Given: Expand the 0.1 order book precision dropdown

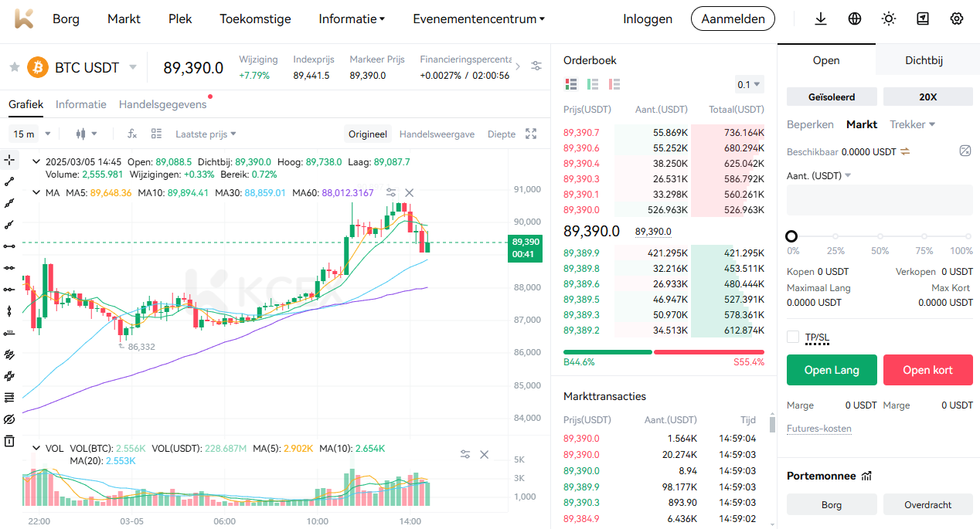Looking at the screenshot, I should [x=748, y=84].
